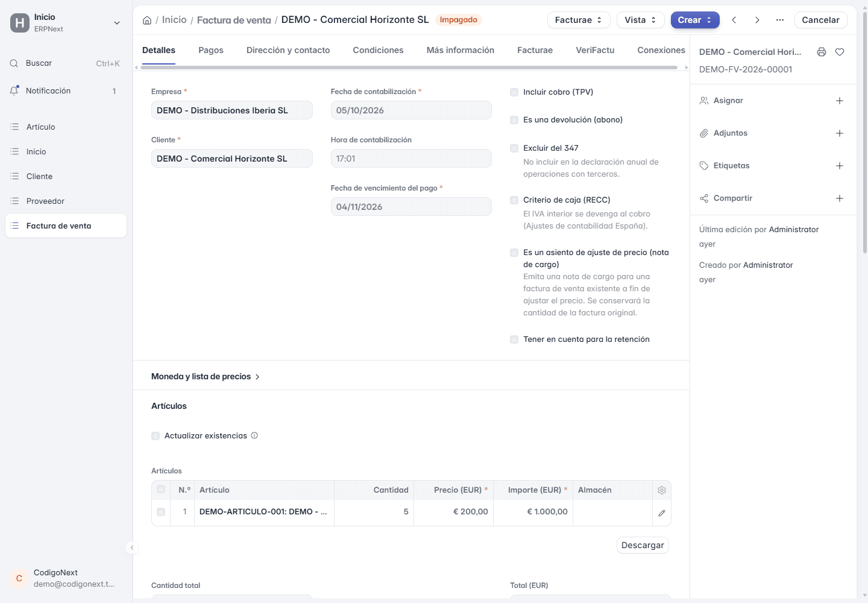The width and height of the screenshot is (868, 603).
Task: Open the Facturae dropdown button
Action: [x=579, y=20]
